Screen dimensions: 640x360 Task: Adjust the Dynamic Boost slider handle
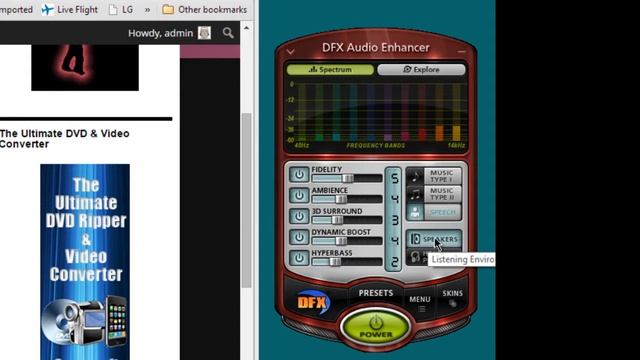[341, 241]
